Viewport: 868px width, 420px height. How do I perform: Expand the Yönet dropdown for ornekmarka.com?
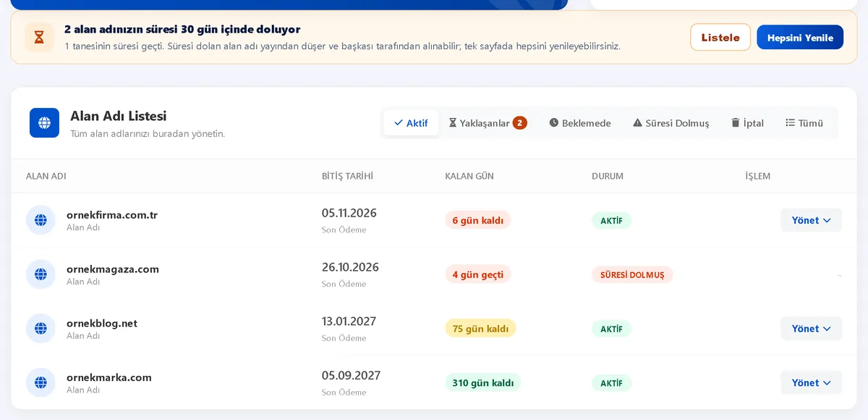pos(811,382)
